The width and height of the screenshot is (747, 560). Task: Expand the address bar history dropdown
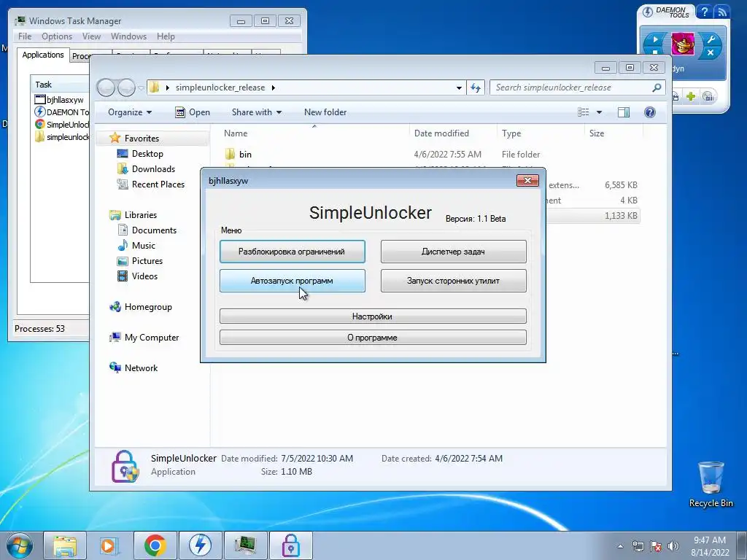click(459, 87)
